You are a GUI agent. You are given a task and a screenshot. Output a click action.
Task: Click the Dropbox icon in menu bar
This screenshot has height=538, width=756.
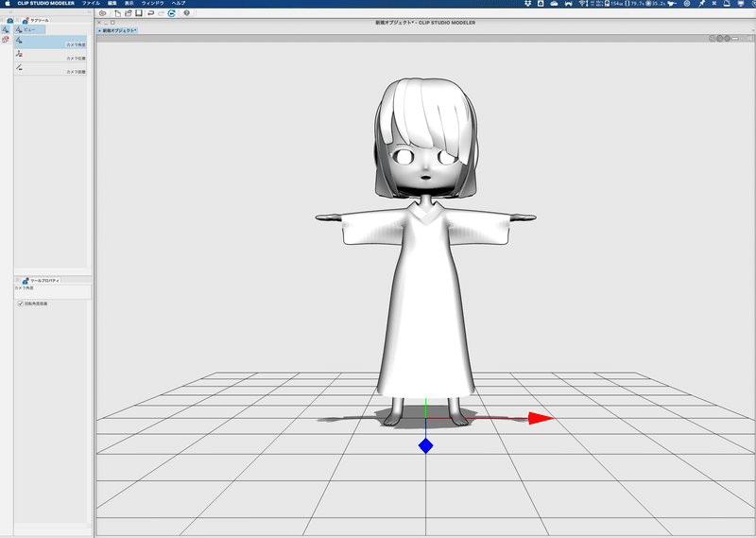click(528, 4)
